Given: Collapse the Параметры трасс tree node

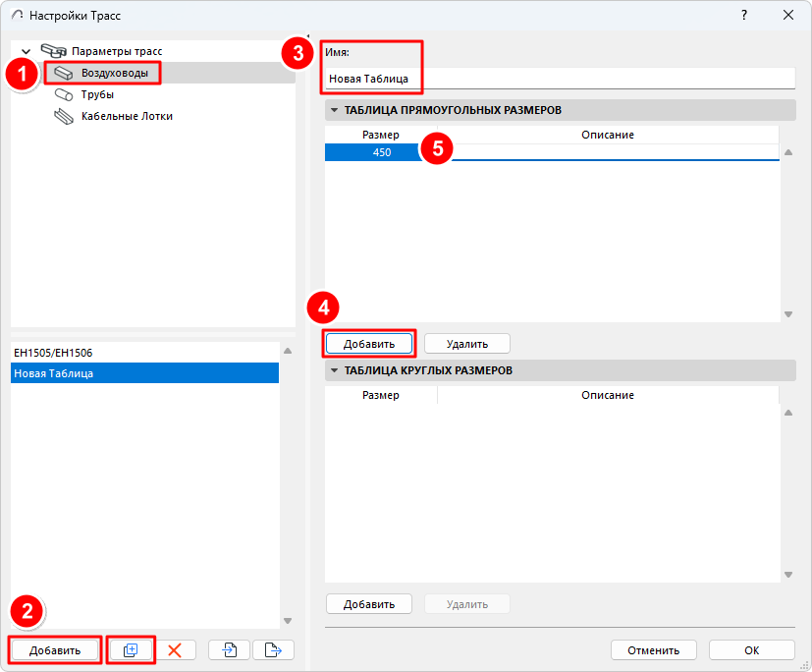Looking at the screenshot, I should point(26,51).
